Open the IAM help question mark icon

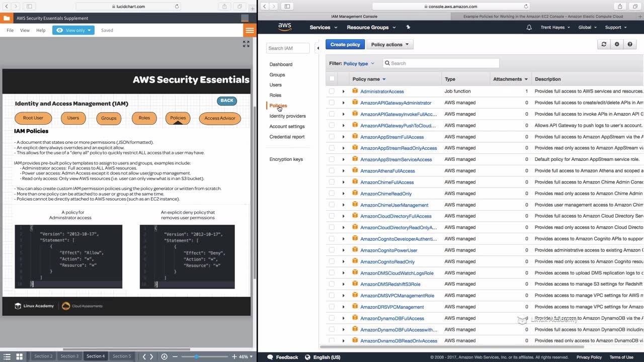[x=630, y=44]
